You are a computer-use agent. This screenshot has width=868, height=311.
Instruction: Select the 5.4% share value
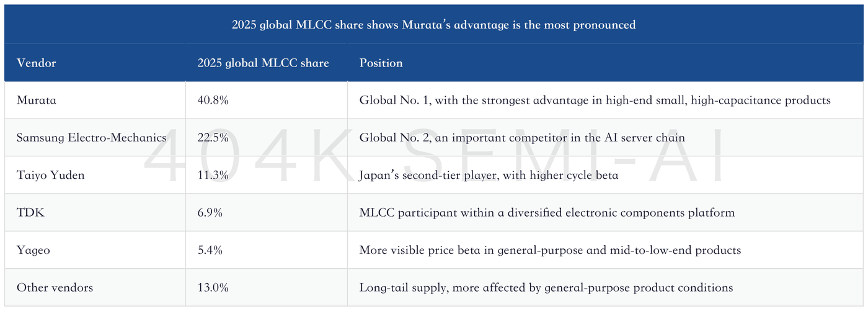210,250
